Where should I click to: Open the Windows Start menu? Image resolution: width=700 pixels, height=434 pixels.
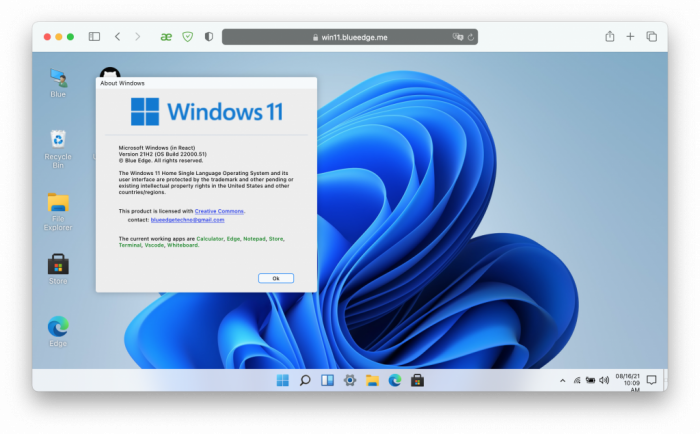(x=283, y=380)
